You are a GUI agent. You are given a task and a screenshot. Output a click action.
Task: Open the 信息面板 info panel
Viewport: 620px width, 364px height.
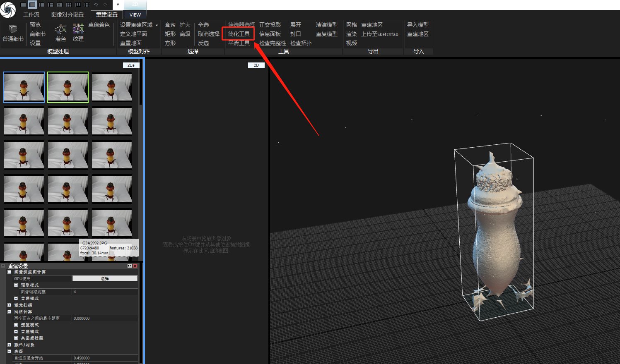270,34
